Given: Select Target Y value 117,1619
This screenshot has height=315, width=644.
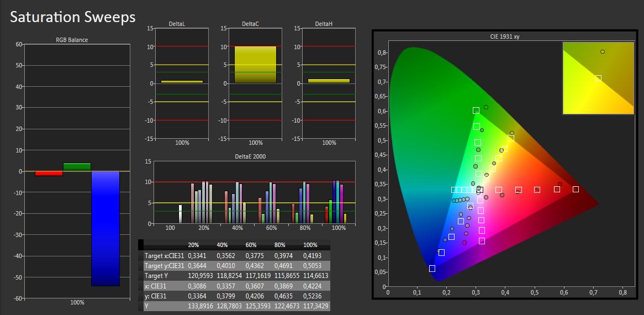Looking at the screenshot, I should pos(258,276).
